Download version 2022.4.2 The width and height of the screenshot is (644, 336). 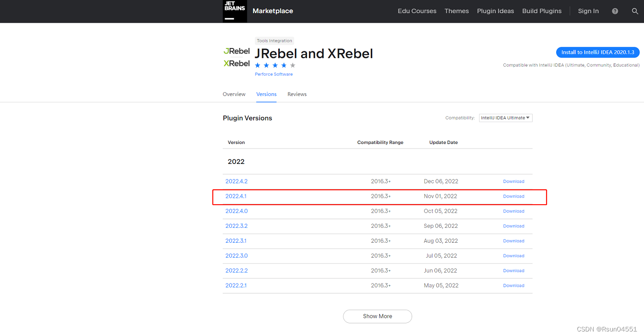point(514,182)
